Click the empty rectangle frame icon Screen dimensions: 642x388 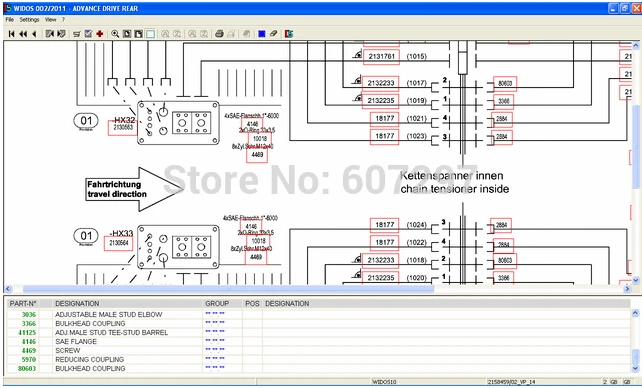coord(150,34)
